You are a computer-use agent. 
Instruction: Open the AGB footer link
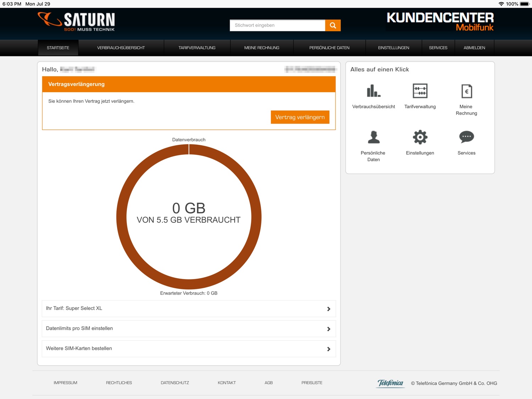[x=268, y=383]
